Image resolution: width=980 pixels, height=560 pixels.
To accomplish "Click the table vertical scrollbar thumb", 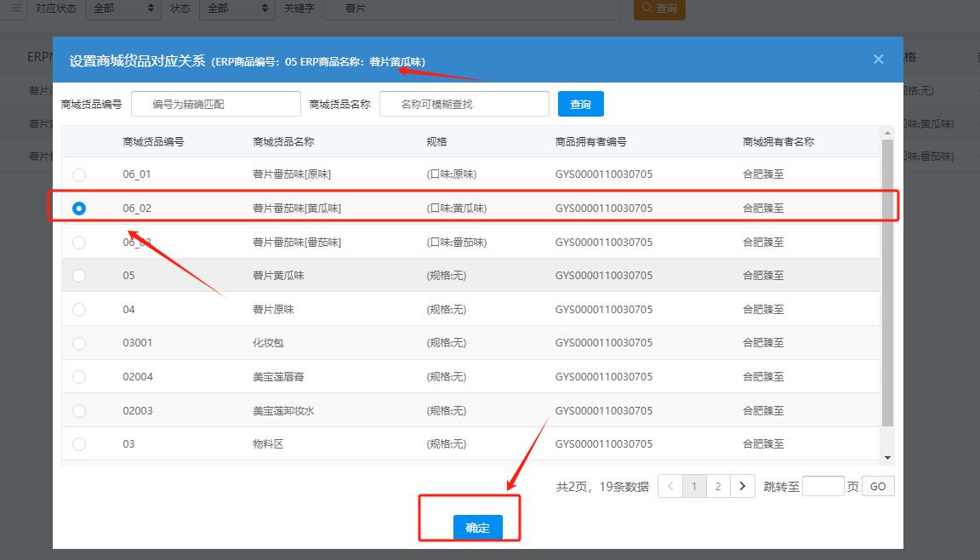I will click(887, 283).
